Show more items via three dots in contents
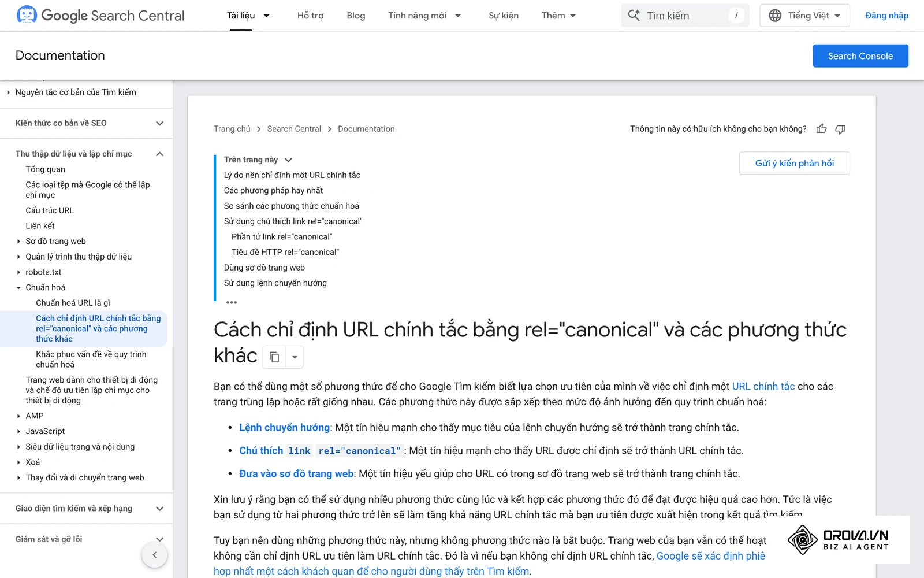This screenshot has width=924, height=578. tap(232, 302)
